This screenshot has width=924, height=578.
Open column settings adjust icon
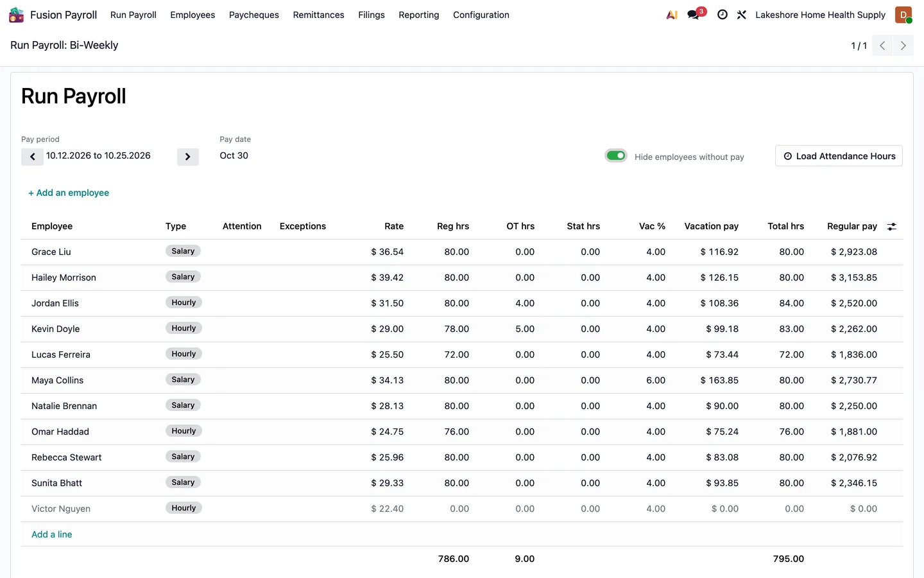tap(892, 227)
